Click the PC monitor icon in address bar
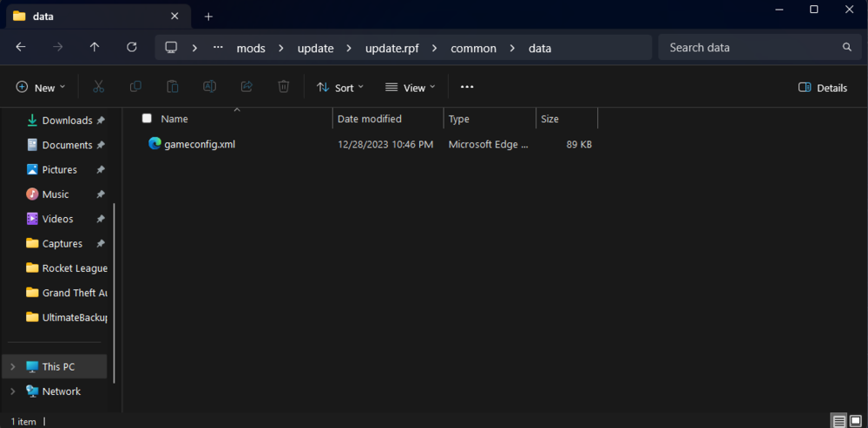The width and height of the screenshot is (868, 428). pyautogui.click(x=171, y=48)
